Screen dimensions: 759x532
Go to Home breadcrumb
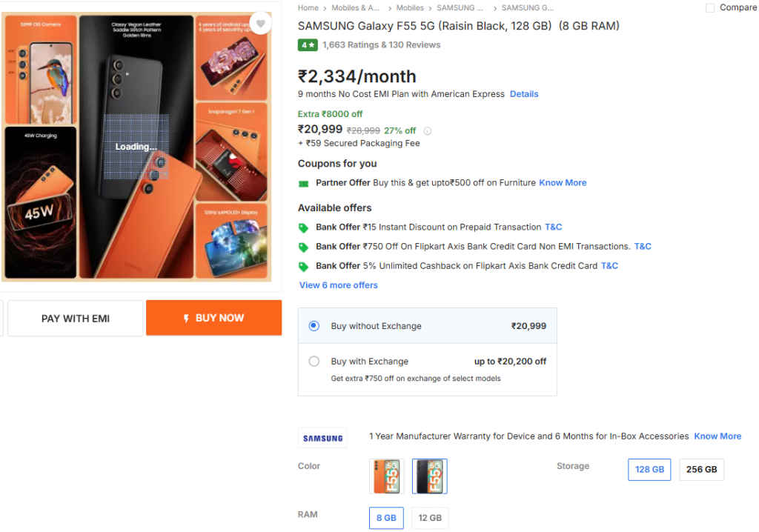[x=308, y=7]
